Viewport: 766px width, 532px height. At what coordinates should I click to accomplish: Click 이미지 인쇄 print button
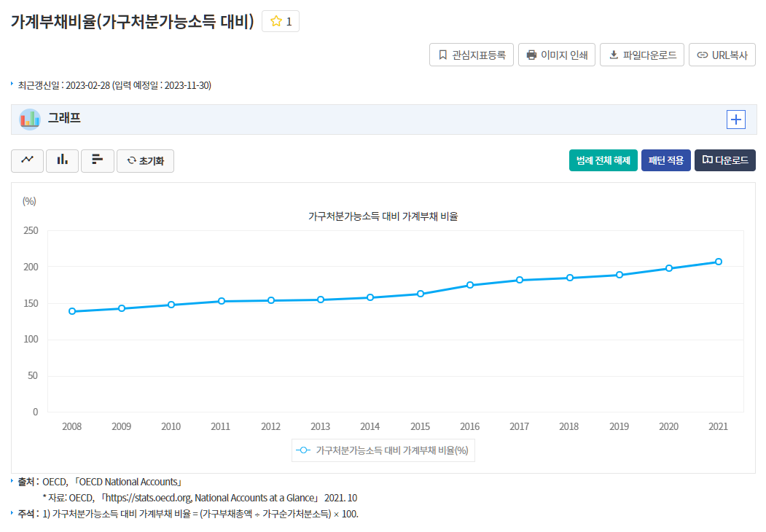(x=556, y=55)
